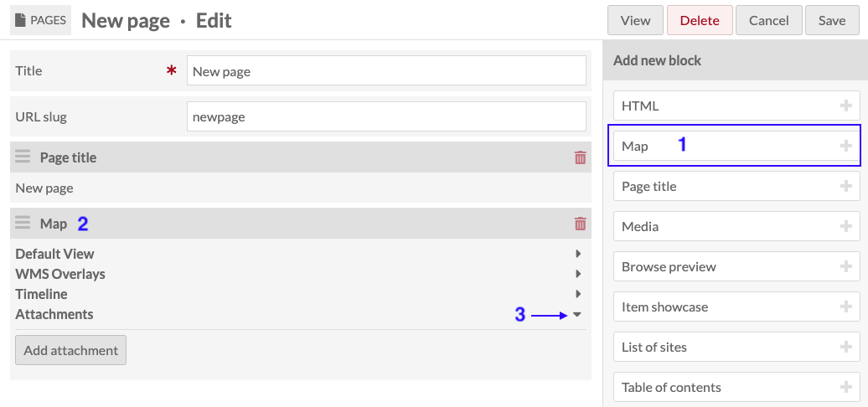
Task: Save the page edits
Action: tap(832, 20)
